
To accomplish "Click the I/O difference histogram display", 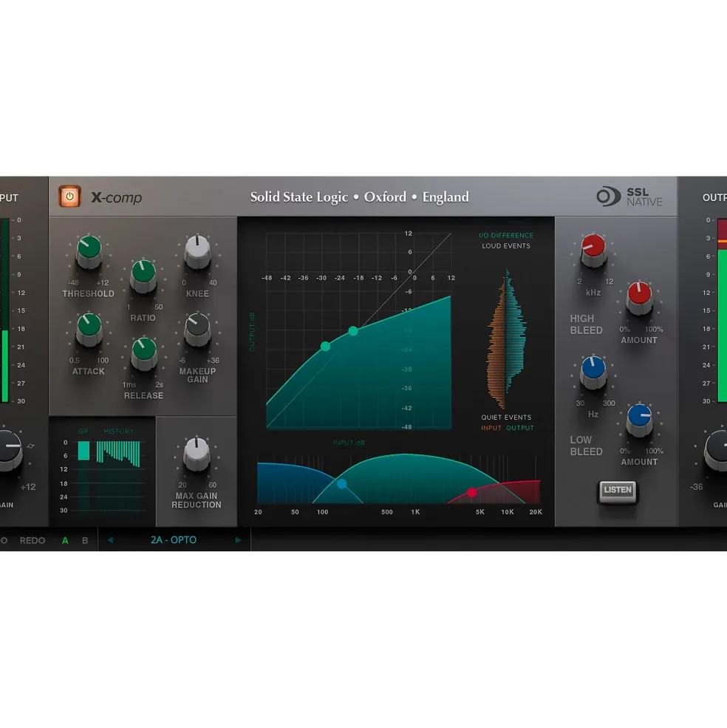I will pyautogui.click(x=506, y=339).
